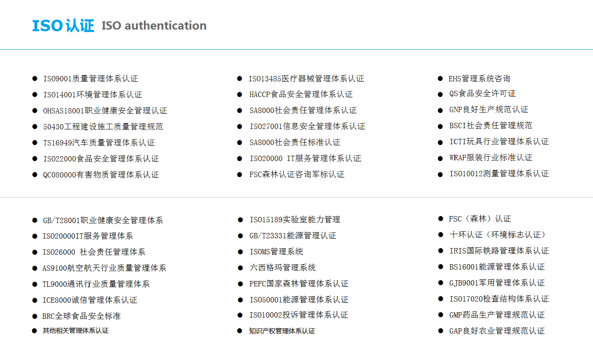Screen dimensions: 593x364
Task: Open IRIS国际铁路管理体系认证
Action: 499,251
